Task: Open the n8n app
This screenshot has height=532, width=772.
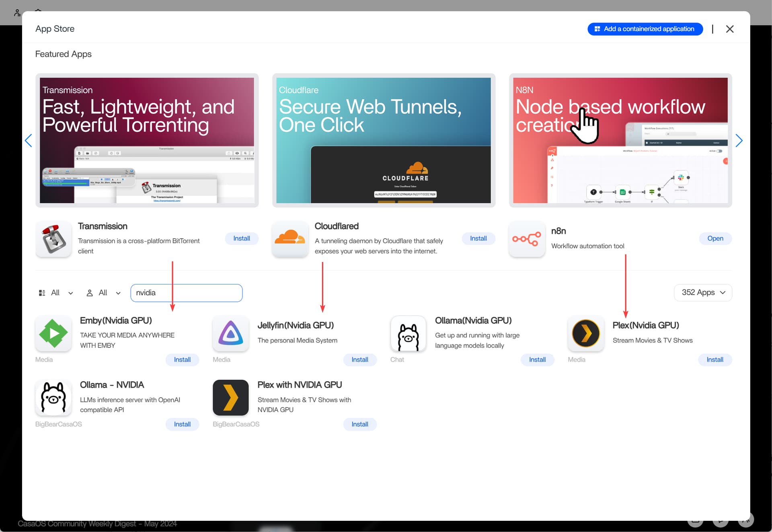Action: point(715,239)
